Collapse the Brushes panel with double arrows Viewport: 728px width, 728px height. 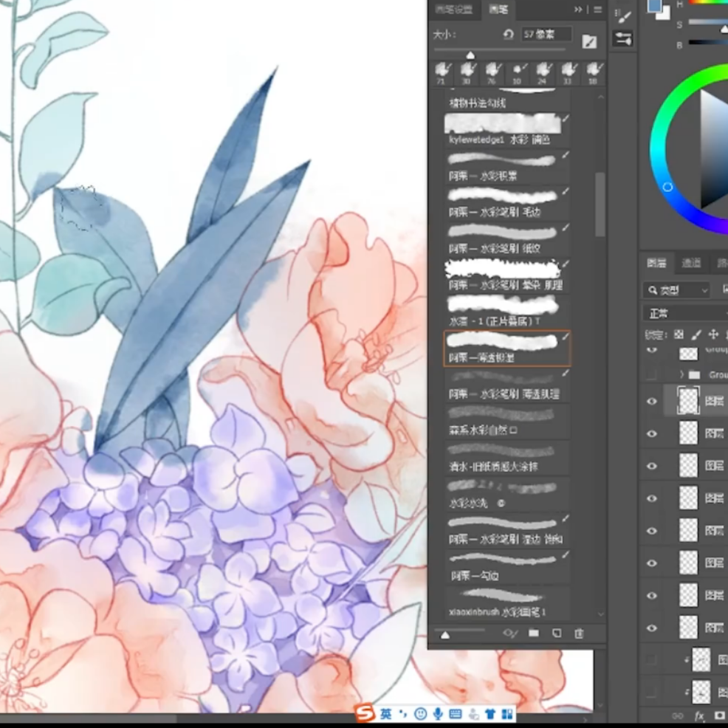578,10
